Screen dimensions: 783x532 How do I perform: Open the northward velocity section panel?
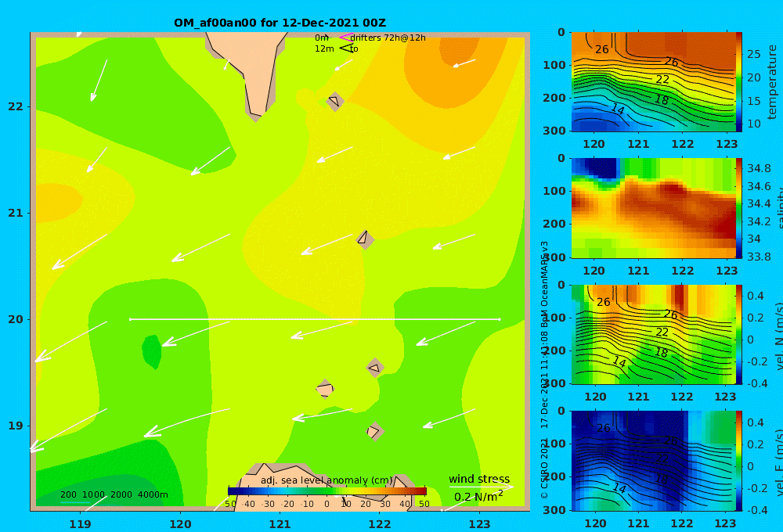coord(654,334)
